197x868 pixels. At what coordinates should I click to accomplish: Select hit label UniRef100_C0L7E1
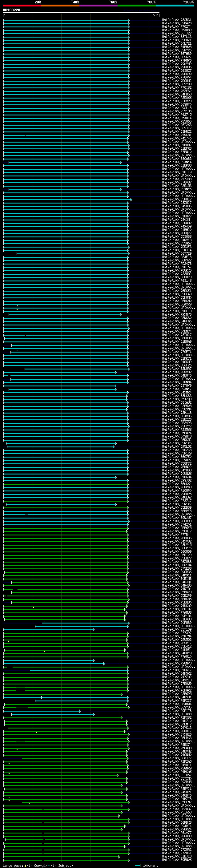click(x=177, y=43)
